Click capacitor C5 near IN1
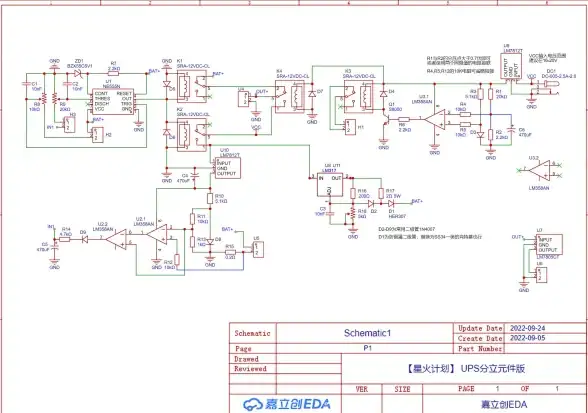This screenshot has width=588, height=413. coord(55,248)
